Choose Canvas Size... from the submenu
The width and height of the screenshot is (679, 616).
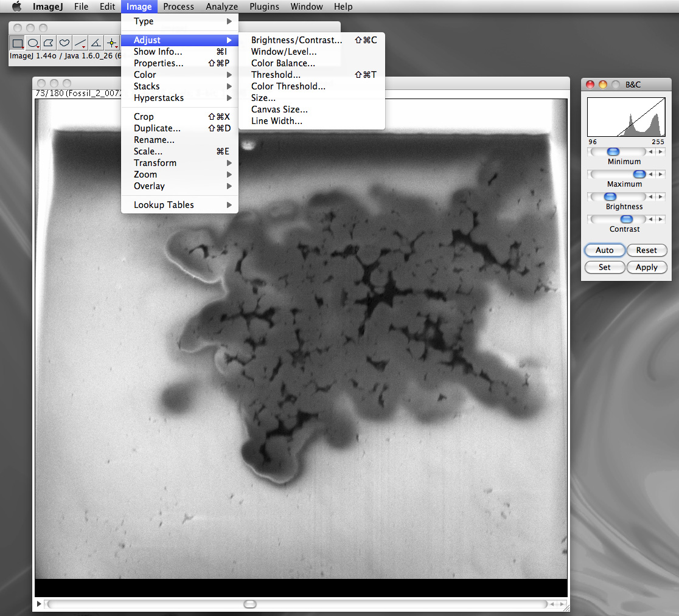click(x=312, y=109)
